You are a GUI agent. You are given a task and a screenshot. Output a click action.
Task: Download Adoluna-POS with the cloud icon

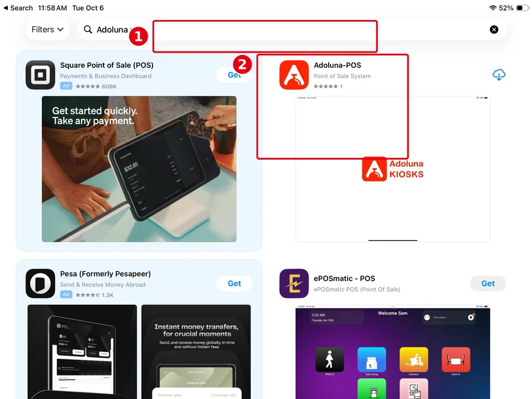pyautogui.click(x=499, y=74)
